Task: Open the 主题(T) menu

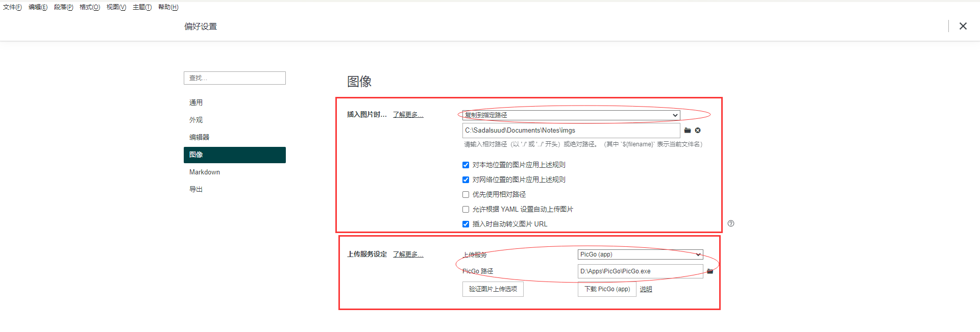Action: (142, 7)
